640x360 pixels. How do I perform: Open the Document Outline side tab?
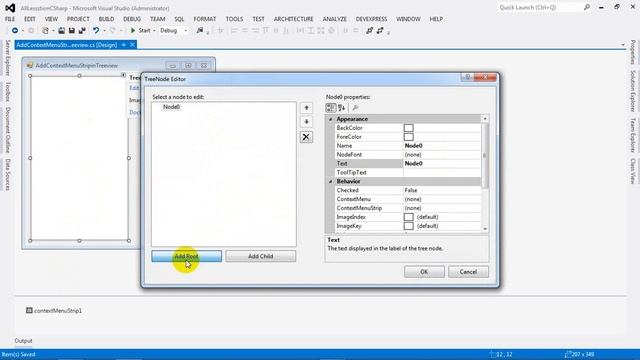point(7,130)
